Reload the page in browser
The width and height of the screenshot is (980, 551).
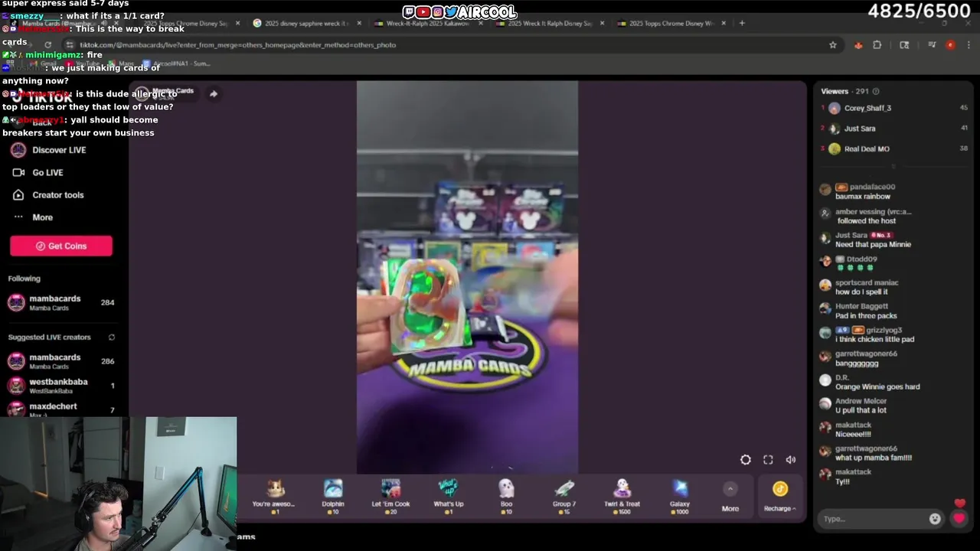[x=47, y=45]
